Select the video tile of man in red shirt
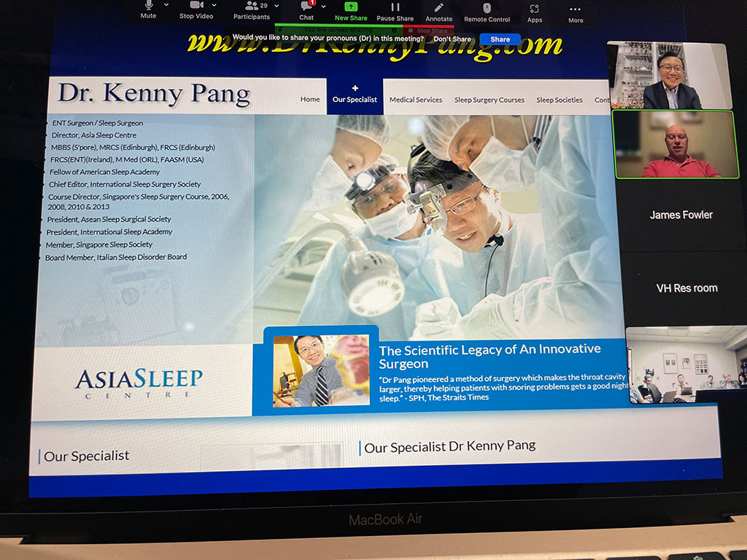Image resolution: width=747 pixels, height=560 pixels. (676, 144)
